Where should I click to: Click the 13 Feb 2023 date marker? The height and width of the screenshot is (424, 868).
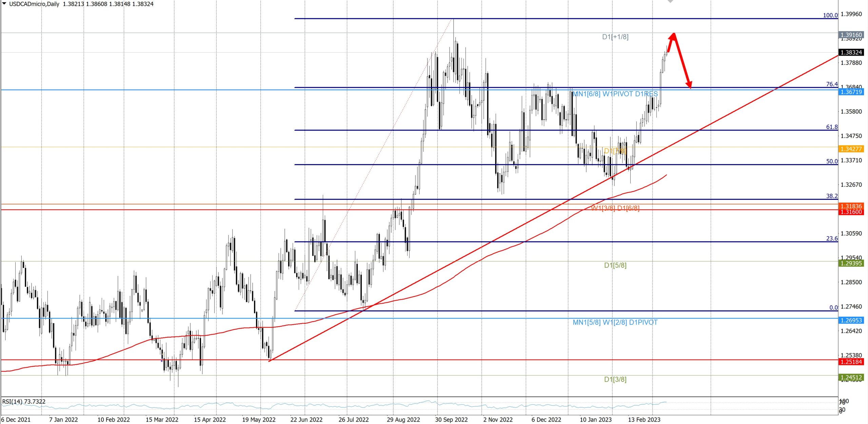pyautogui.click(x=644, y=420)
